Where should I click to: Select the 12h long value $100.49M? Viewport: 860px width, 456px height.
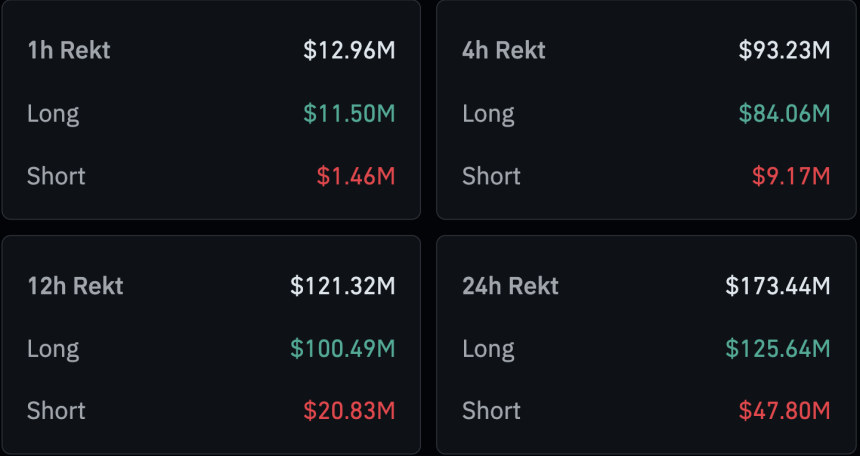[x=343, y=349]
